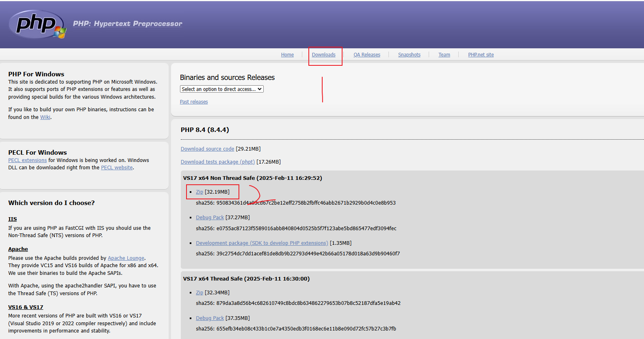Download the 32.34MB Thread Safe Zip
The width and height of the screenshot is (644, 339).
[x=199, y=293]
